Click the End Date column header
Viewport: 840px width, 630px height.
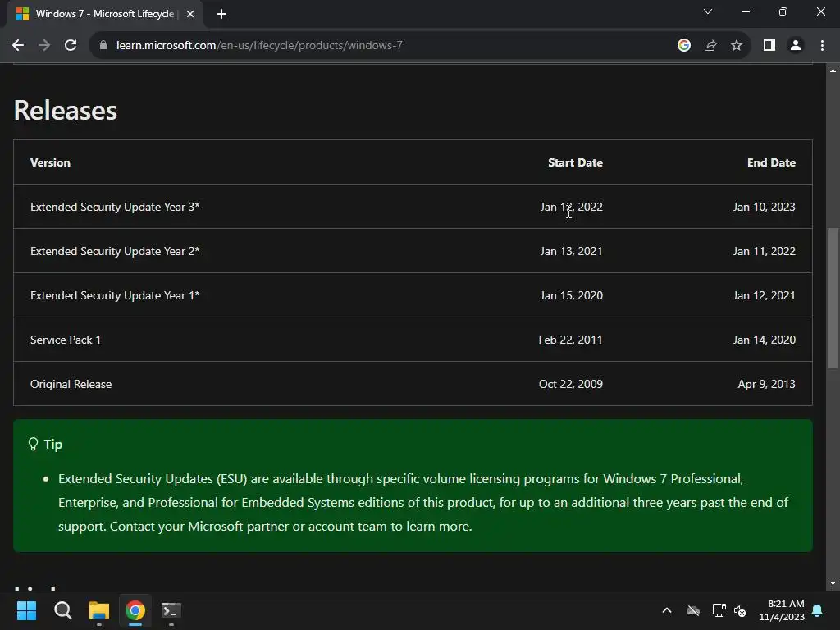pyautogui.click(x=771, y=162)
